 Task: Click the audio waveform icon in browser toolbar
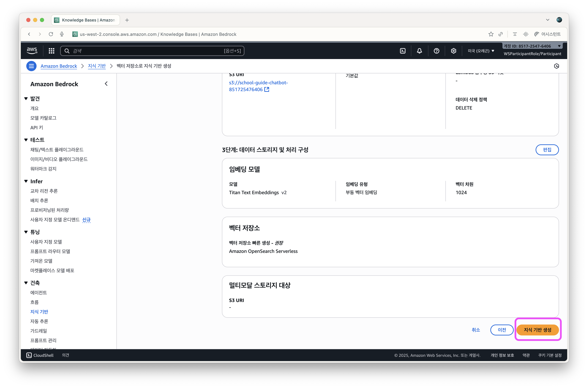(526, 34)
